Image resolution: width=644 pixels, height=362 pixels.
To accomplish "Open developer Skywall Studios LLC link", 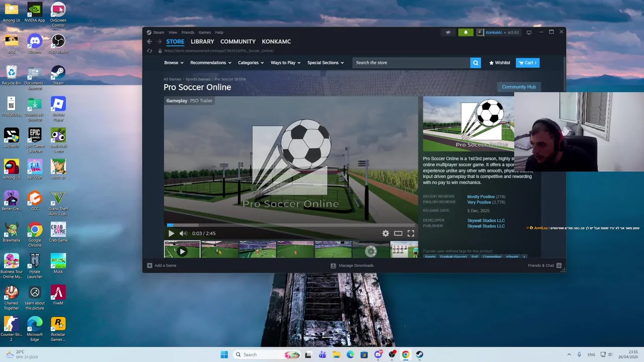I will click(x=486, y=220).
